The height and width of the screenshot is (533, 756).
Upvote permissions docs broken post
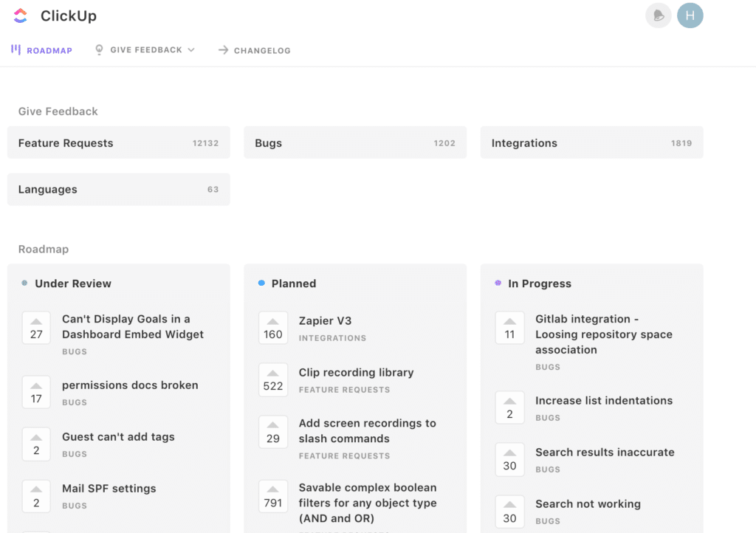pyautogui.click(x=36, y=392)
